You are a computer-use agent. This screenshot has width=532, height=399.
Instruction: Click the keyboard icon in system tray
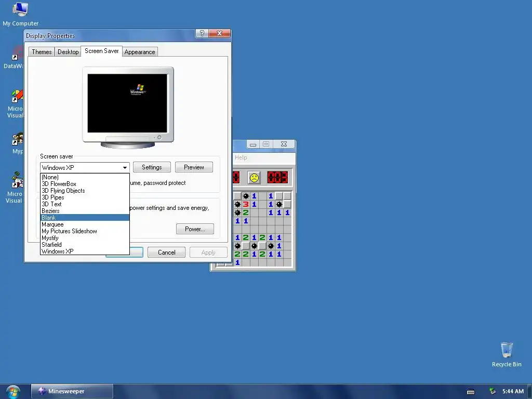[x=471, y=392]
